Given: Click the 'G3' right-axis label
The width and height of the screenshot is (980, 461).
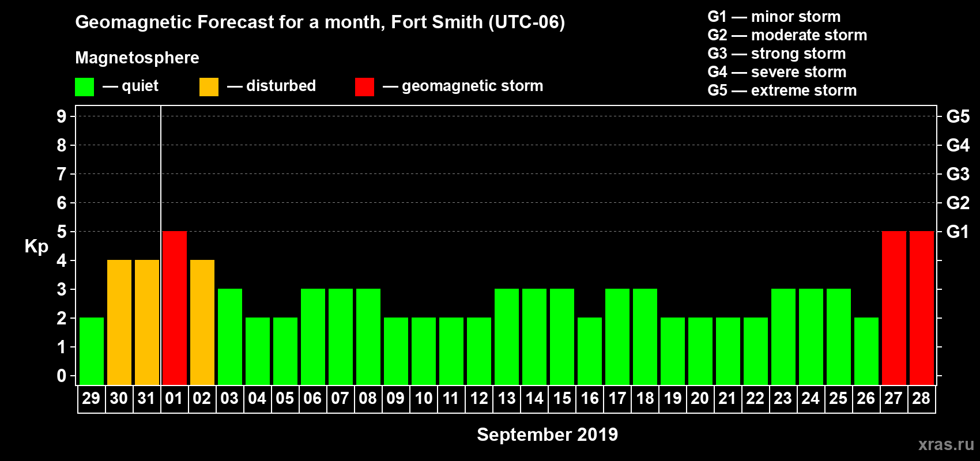Looking at the screenshot, I should coord(958,174).
